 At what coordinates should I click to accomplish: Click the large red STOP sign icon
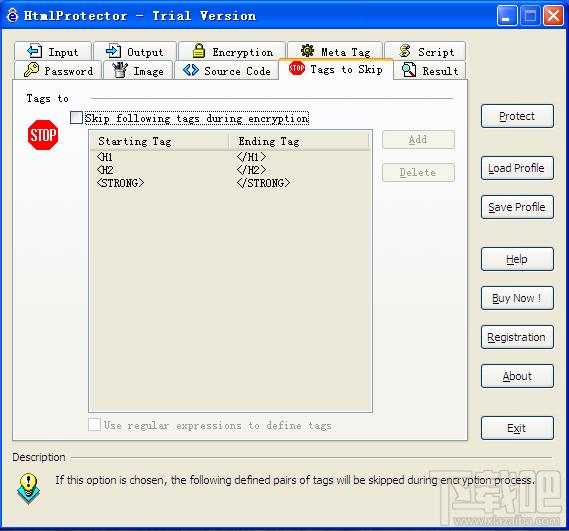(x=43, y=135)
